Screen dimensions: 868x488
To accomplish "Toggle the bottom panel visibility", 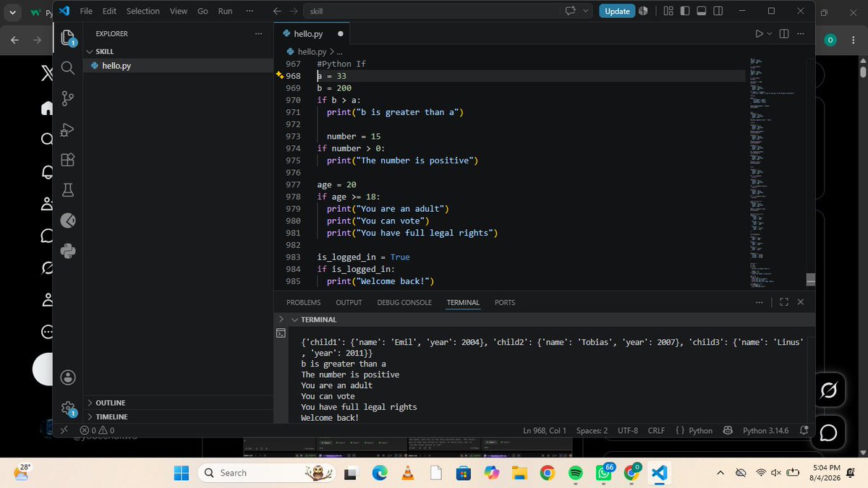I will [x=702, y=11].
